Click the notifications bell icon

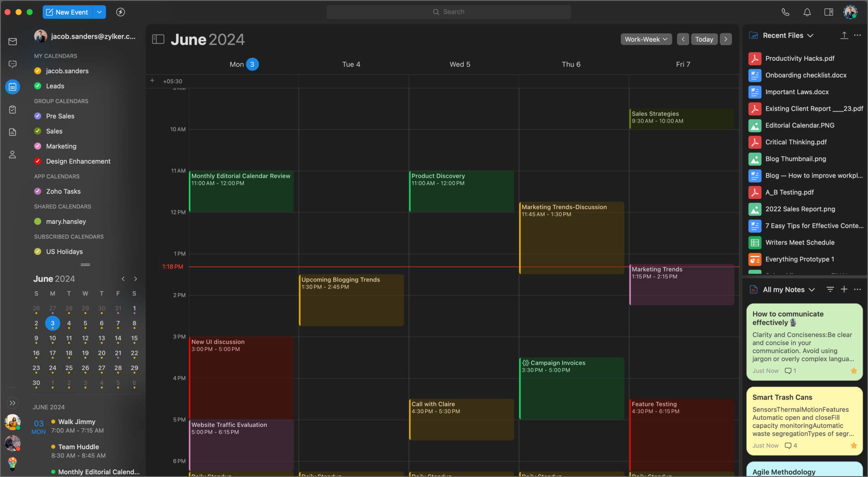click(x=807, y=12)
